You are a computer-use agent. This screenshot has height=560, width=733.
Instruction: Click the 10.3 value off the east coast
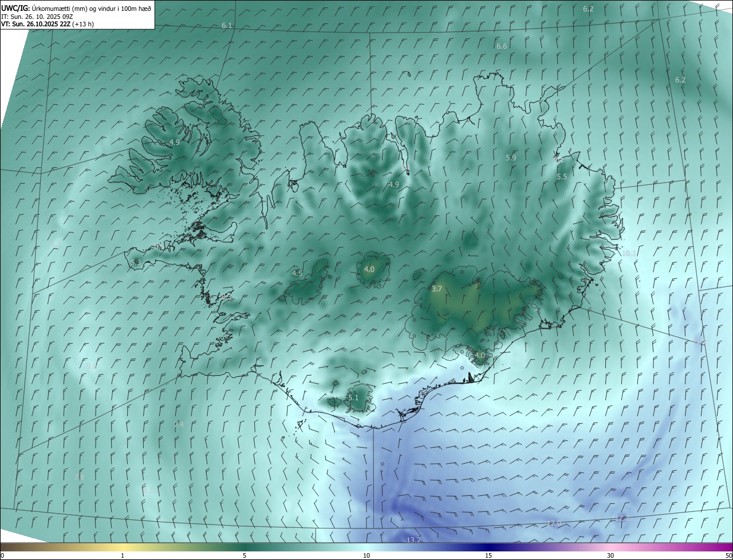pyautogui.click(x=629, y=253)
